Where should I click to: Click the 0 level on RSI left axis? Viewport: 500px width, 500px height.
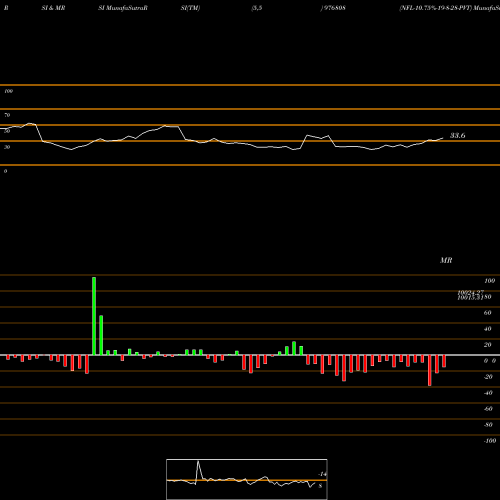[5, 171]
